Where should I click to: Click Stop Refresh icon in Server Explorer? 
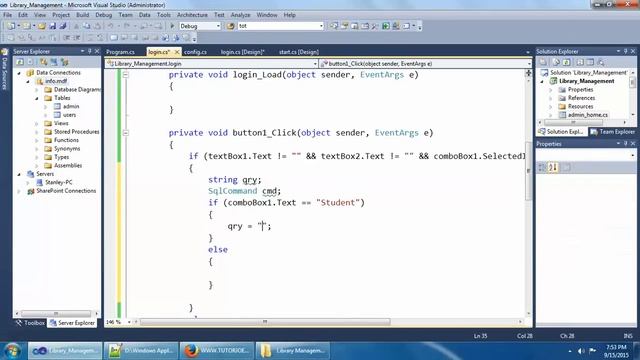point(30,62)
